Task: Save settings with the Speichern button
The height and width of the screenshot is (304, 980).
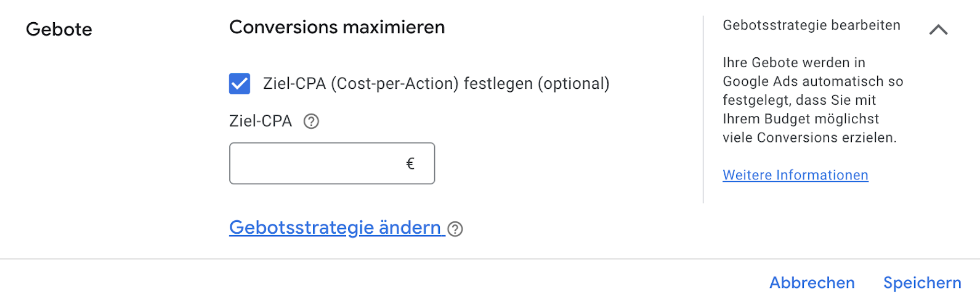Action: 922,282
